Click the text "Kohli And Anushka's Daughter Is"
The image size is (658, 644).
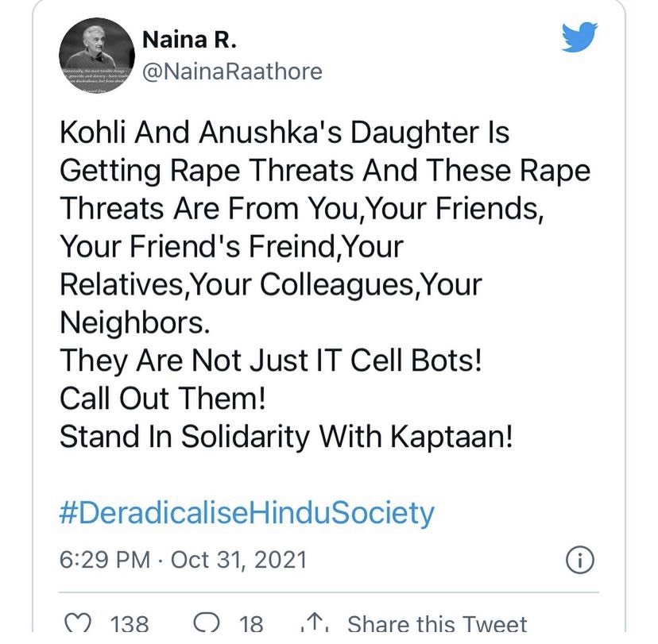pyautogui.click(x=284, y=133)
